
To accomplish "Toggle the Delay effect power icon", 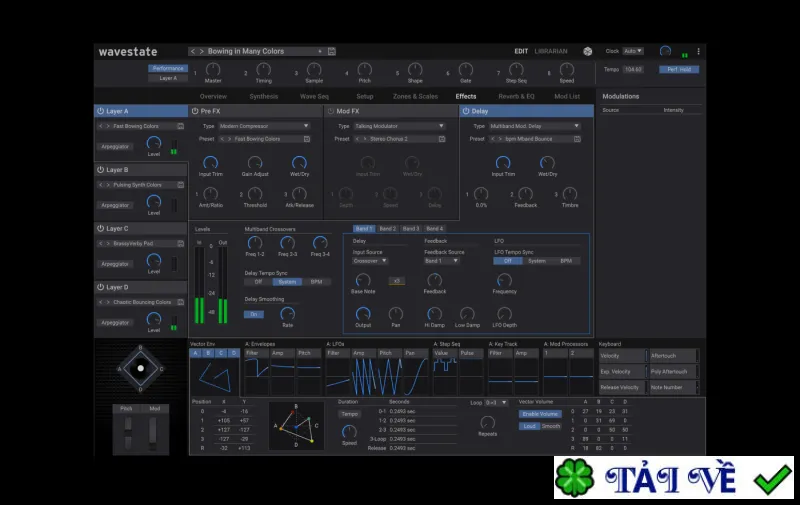I will (x=465, y=111).
